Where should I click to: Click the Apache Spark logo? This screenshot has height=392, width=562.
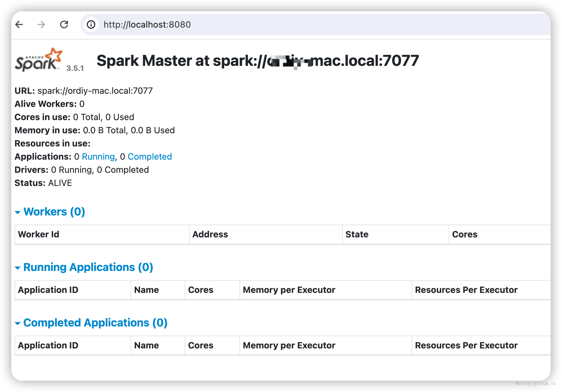click(x=39, y=60)
